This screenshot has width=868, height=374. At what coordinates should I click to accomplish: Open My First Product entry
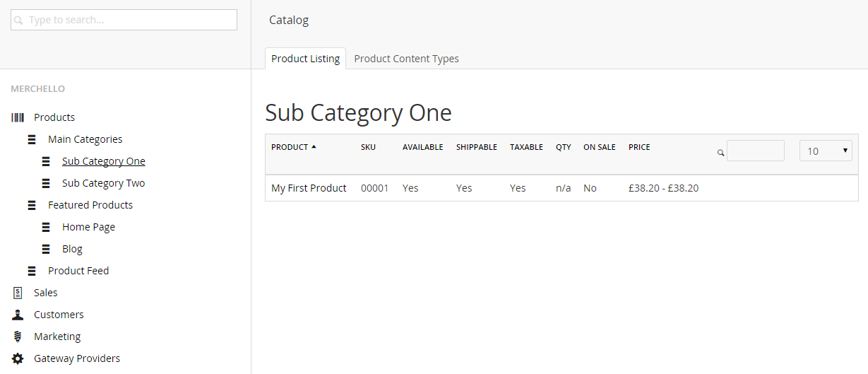pos(309,188)
